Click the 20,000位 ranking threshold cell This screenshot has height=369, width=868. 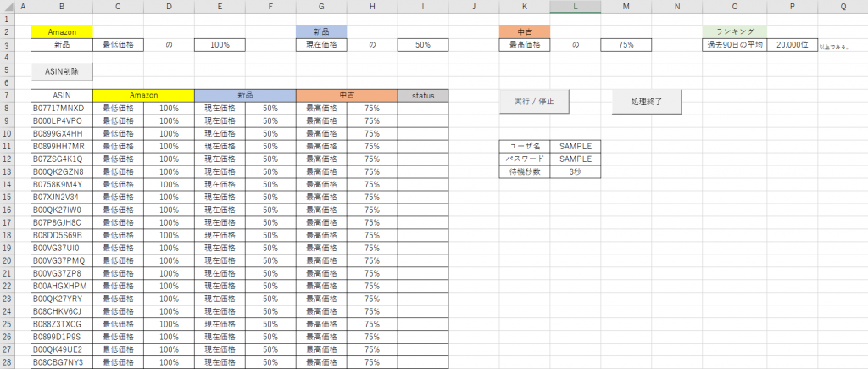[x=792, y=44]
